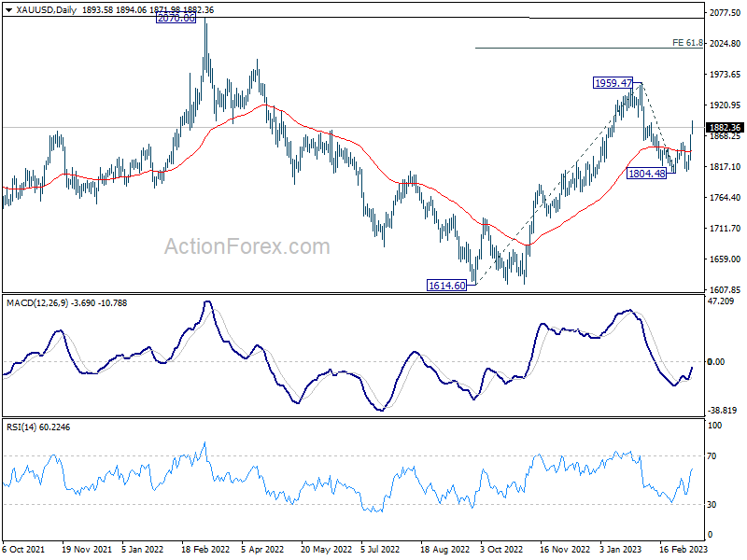Select the 1614.60 bottom label
Image resolution: width=747 pixels, height=560 pixels.
(447, 286)
